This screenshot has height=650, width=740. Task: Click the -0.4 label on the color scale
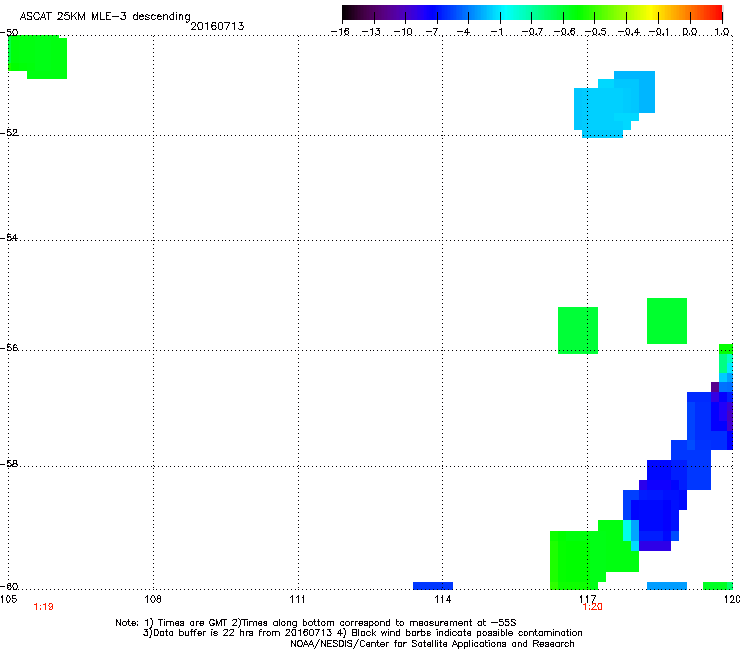click(629, 32)
